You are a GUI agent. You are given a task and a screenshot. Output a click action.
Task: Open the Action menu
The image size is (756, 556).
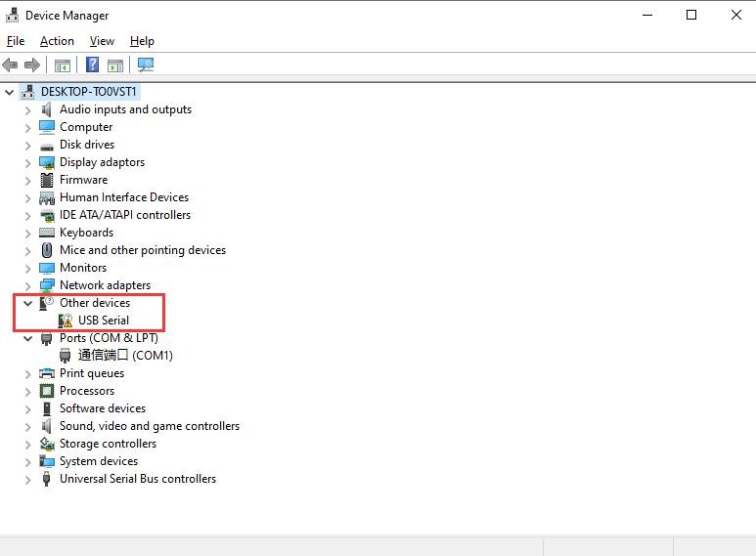coord(57,41)
